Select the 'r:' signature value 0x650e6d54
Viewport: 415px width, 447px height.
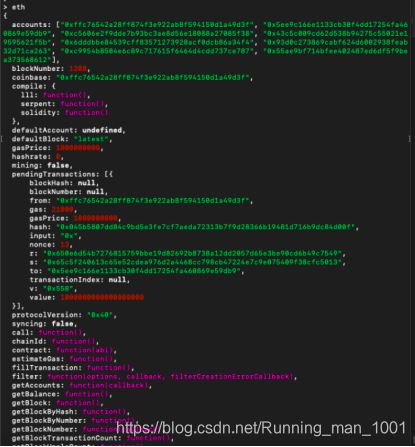(x=192, y=253)
